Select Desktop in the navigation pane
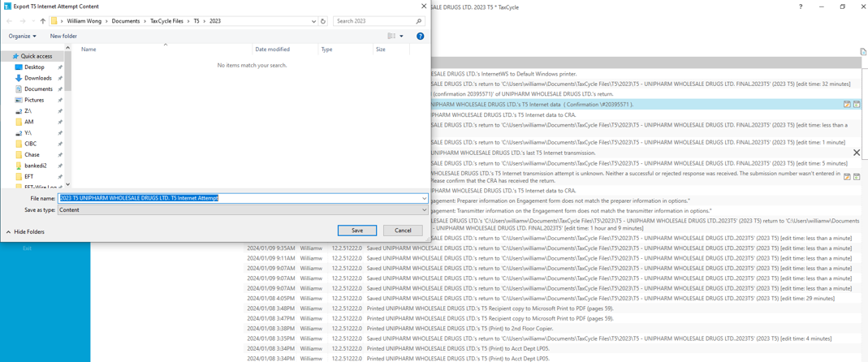Screen dimensions: 868x362 (x=34, y=67)
